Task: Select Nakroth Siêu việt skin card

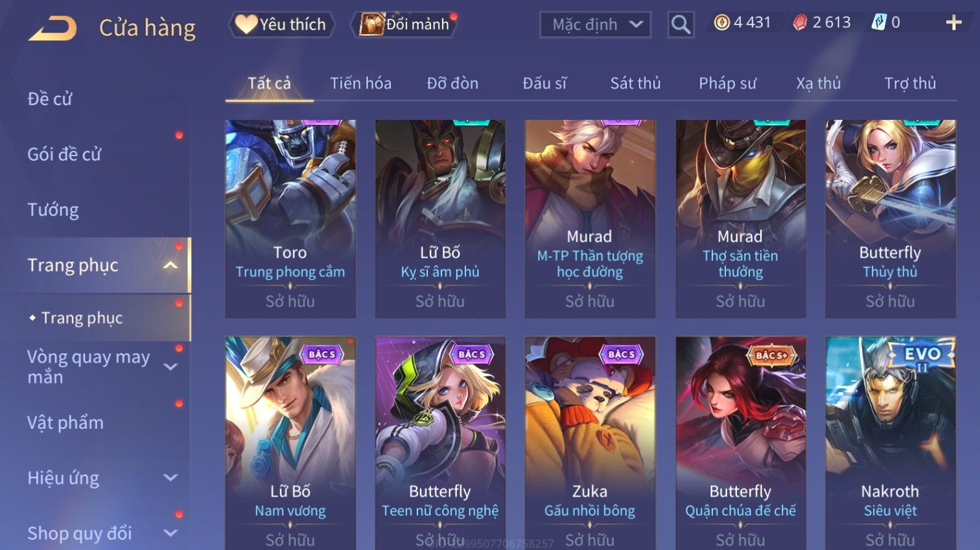Action: pyautogui.click(x=890, y=443)
